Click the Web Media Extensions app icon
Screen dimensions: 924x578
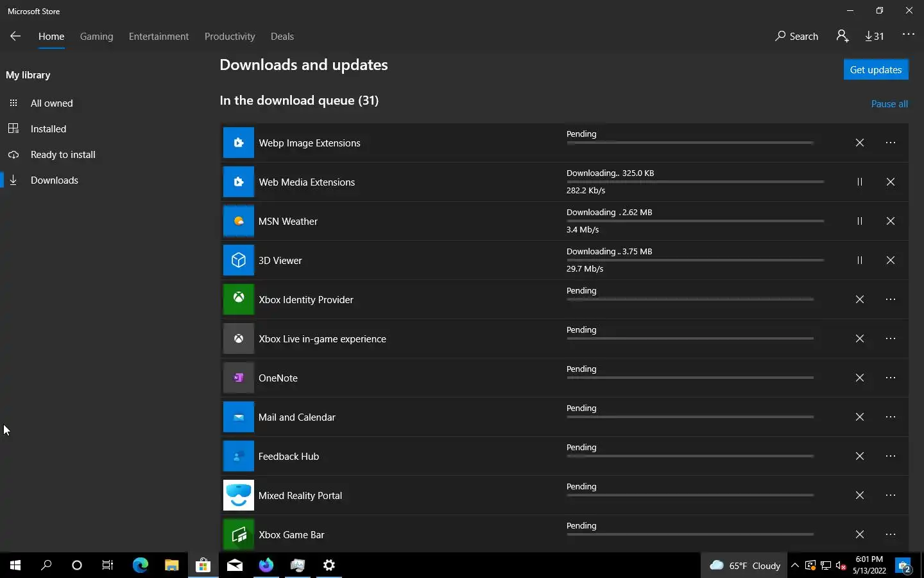(x=239, y=182)
